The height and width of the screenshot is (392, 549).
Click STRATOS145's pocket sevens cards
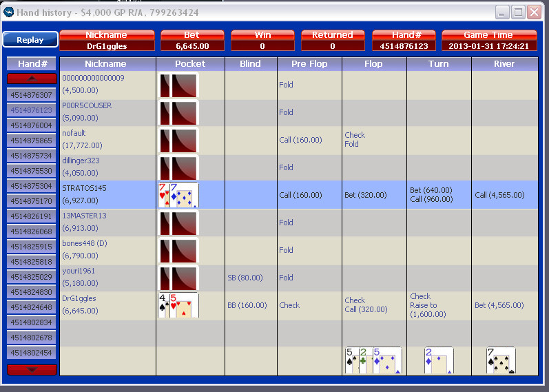[178, 195]
